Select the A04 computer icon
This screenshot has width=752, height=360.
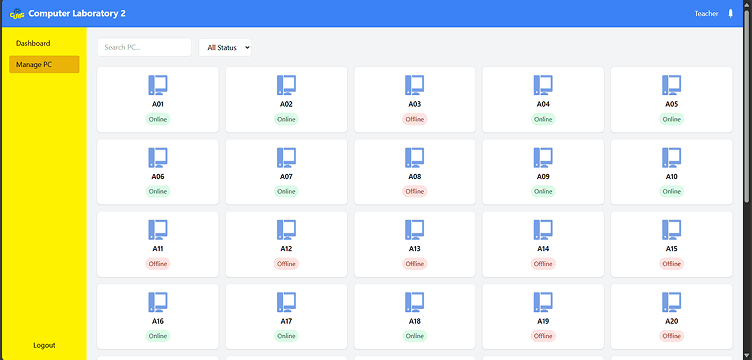(543, 85)
